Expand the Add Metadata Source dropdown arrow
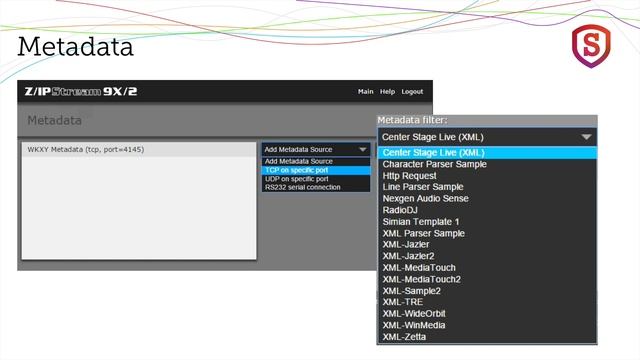The width and height of the screenshot is (640, 360). tap(362, 150)
